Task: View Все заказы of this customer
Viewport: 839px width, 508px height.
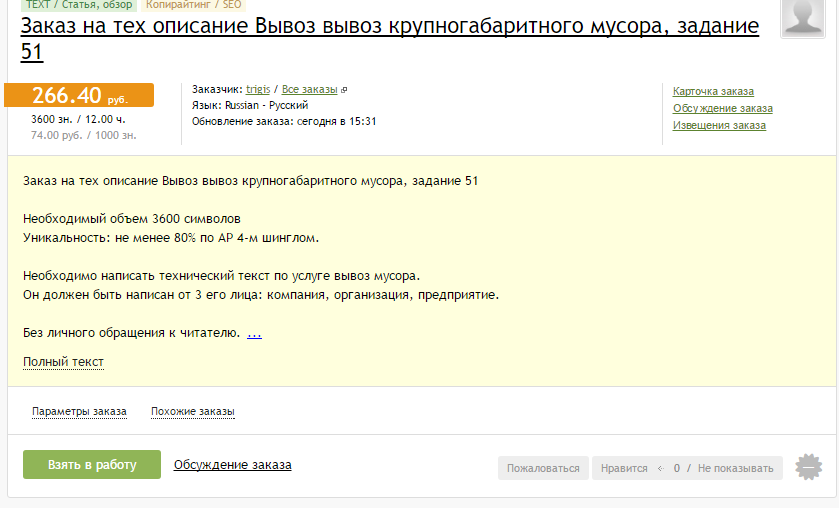Action: [x=309, y=89]
